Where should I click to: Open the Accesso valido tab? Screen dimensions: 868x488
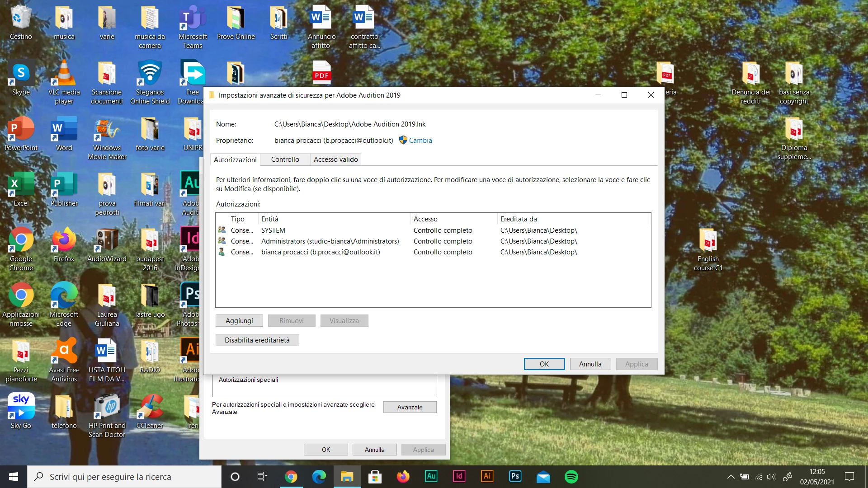click(335, 160)
